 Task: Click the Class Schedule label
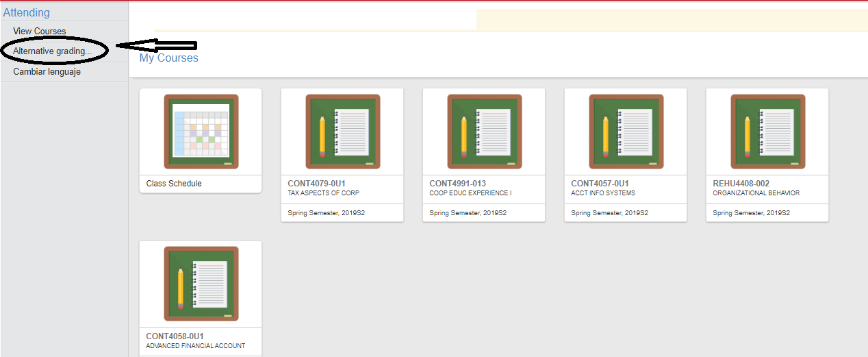[x=174, y=184]
